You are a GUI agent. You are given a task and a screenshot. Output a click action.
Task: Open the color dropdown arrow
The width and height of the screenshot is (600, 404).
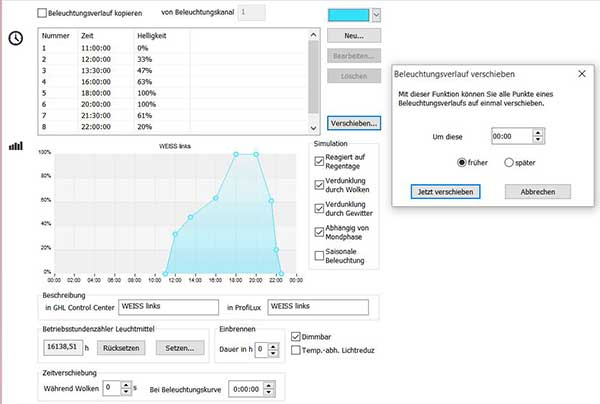click(x=375, y=15)
